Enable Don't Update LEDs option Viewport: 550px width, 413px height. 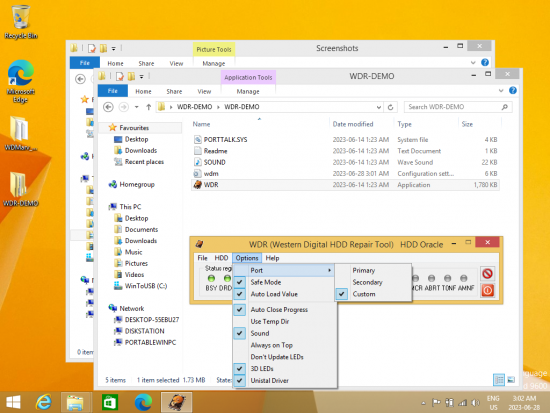285,357
